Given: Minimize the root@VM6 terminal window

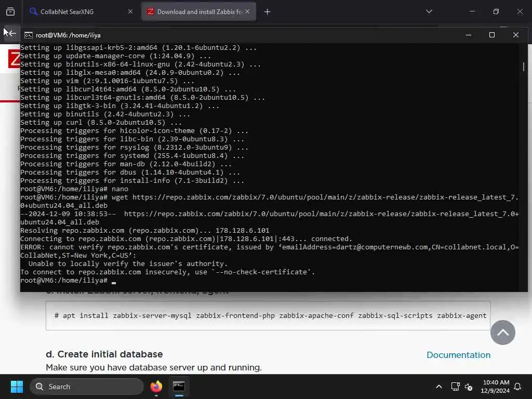Looking at the screenshot, I should click(x=469, y=35).
